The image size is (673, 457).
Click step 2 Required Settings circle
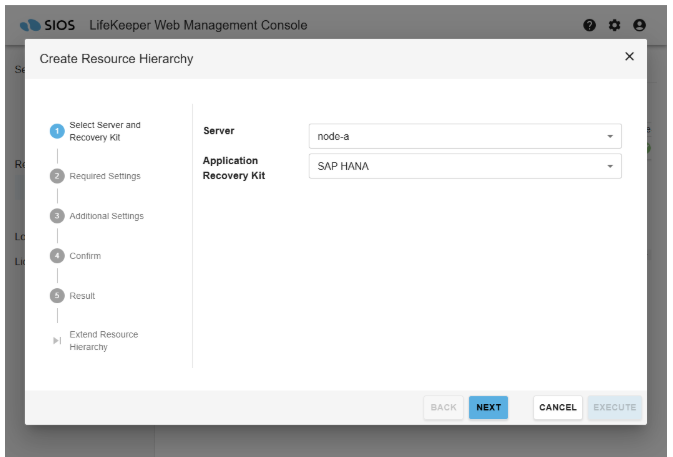tap(57, 176)
